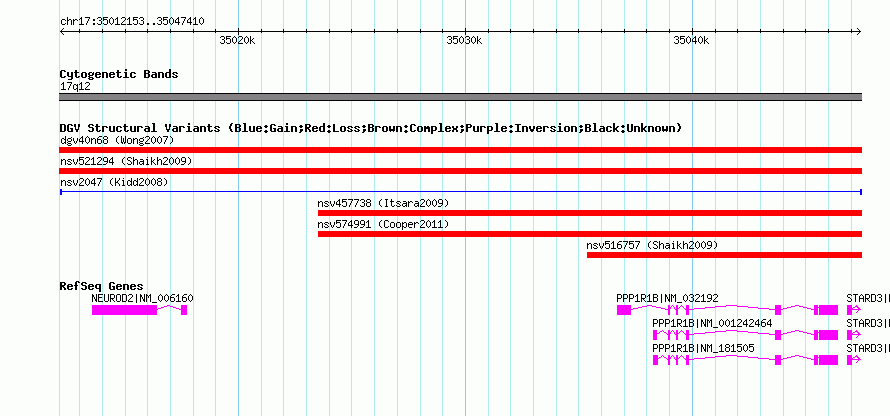Open the Cytogenetic Bands track heading
This screenshot has height=416, width=890.
point(119,74)
